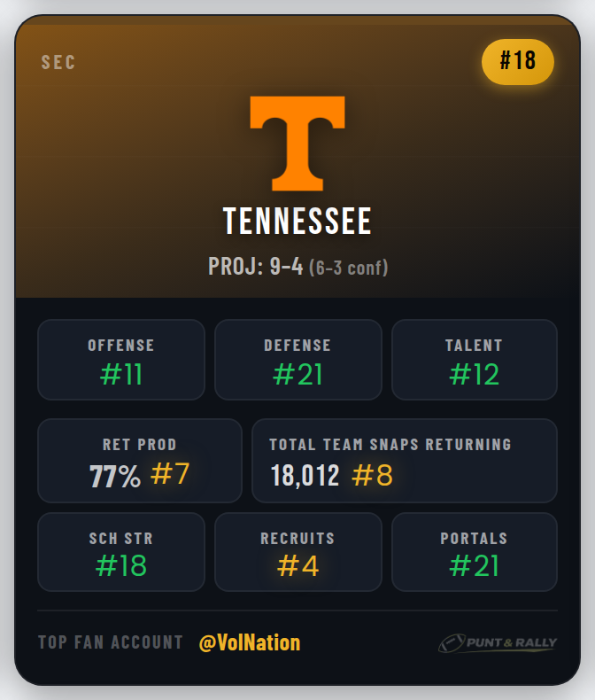Click the 6-3 conf record text
The image size is (595, 700).
(x=348, y=267)
